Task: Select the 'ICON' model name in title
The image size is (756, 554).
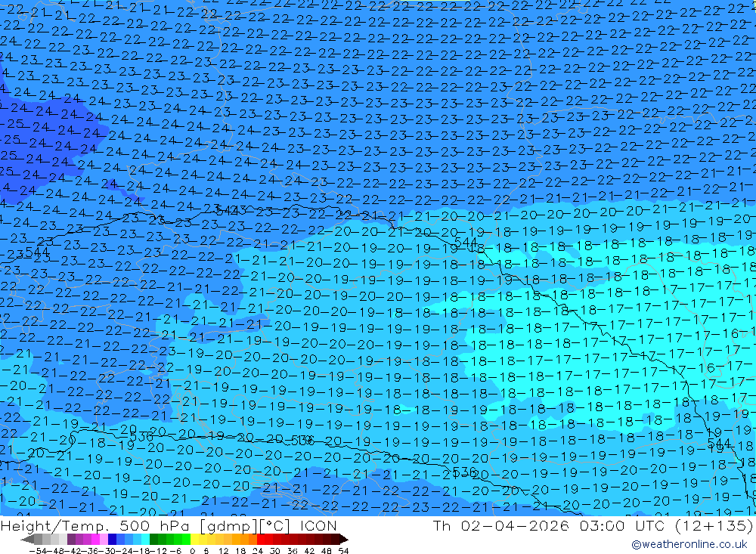Action: [318, 525]
